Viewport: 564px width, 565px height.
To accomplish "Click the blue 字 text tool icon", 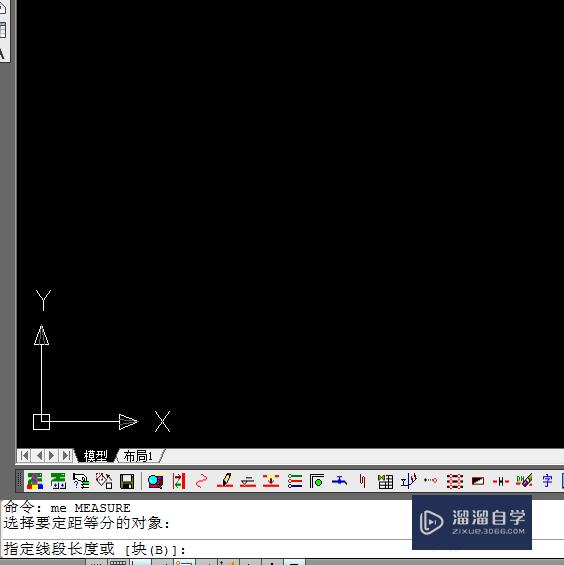I will coord(547,481).
